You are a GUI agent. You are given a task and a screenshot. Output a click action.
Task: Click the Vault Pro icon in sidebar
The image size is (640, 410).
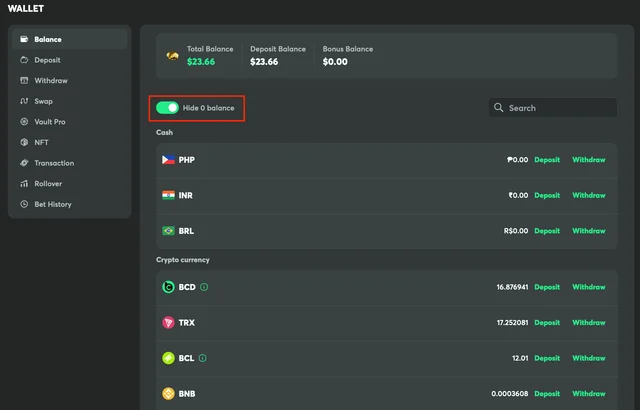coord(24,122)
